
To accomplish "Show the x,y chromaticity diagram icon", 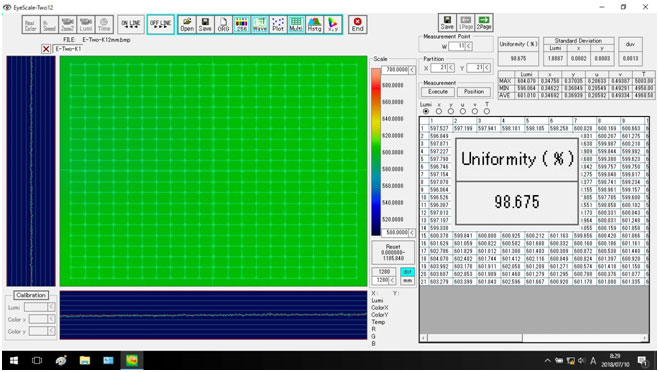I will click(332, 24).
